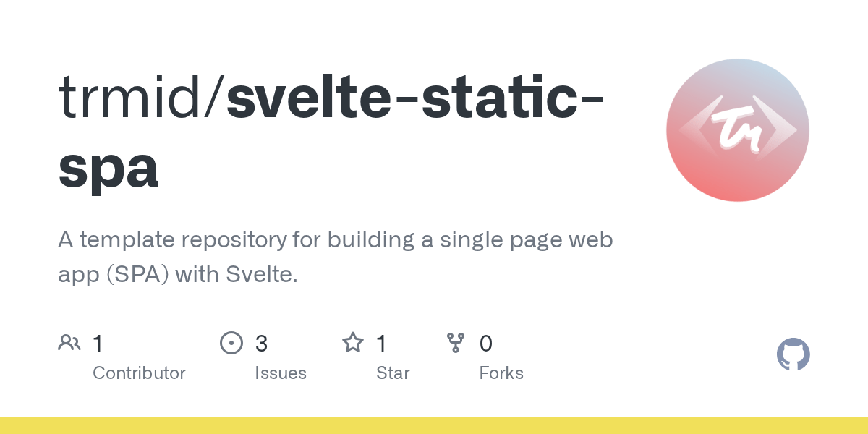The width and height of the screenshot is (868, 434).
Task: Click the repository description text
Action: click(335, 257)
